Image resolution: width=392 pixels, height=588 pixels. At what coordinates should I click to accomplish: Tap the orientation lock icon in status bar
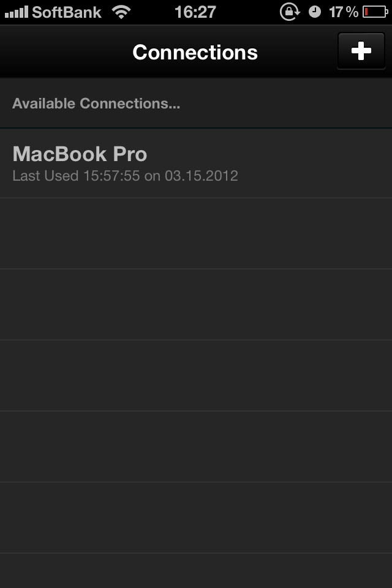click(288, 10)
